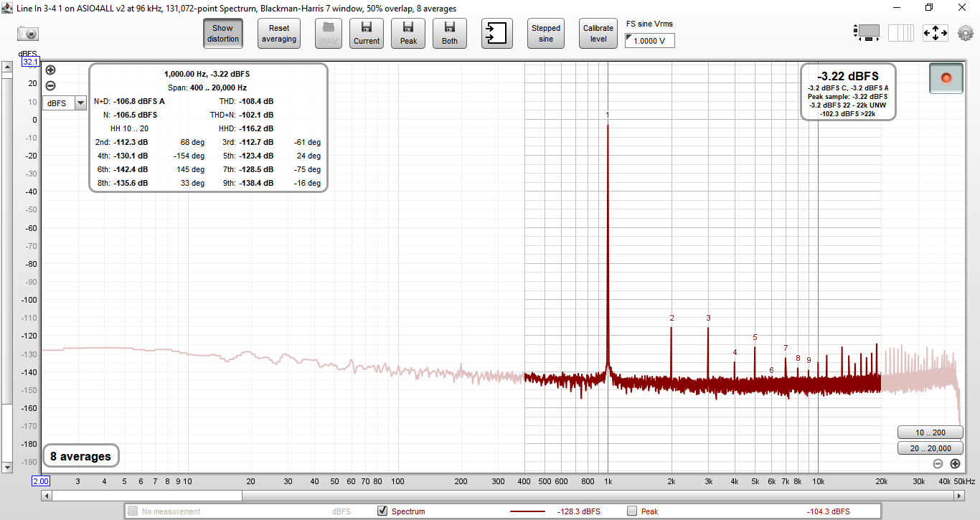Click the Peak sample -3.22 dBFS text
The height and width of the screenshot is (520, 980).
pyautogui.click(x=847, y=96)
